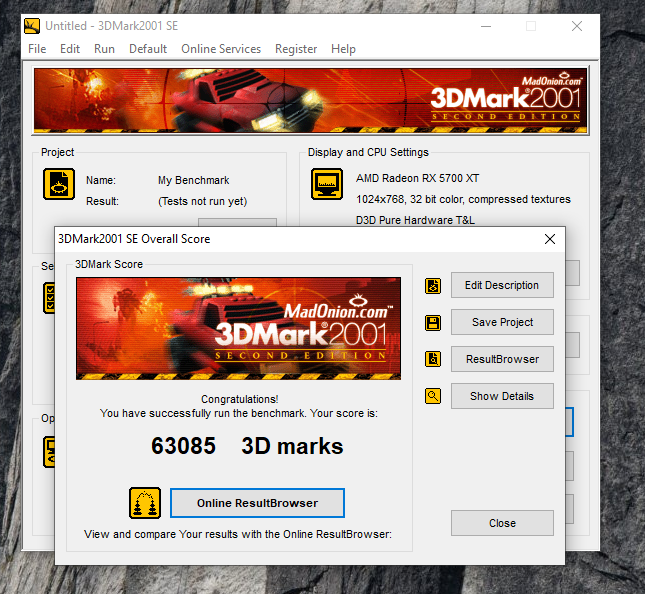The width and height of the screenshot is (645, 594).
Task: Click the Save Project floppy disk icon
Action: coord(433,323)
